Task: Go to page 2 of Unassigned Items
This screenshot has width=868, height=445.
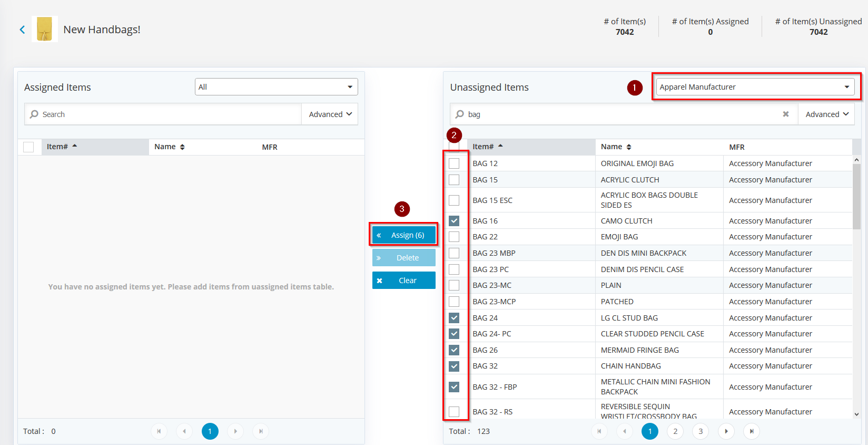Action: tap(675, 431)
